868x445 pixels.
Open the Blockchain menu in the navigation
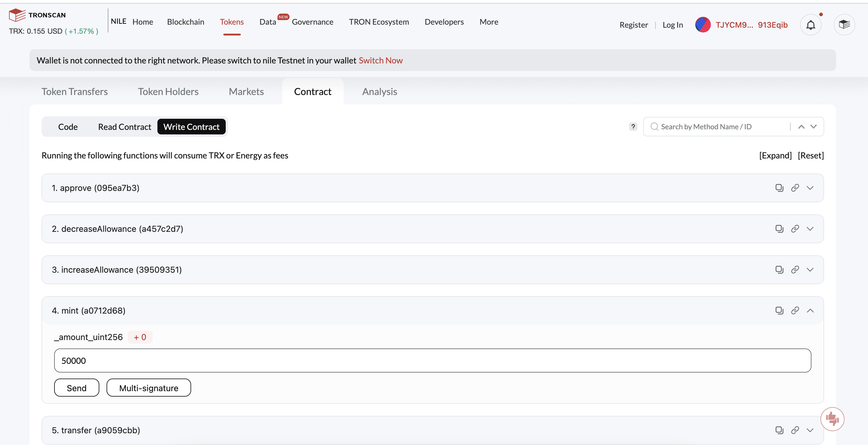click(x=185, y=22)
